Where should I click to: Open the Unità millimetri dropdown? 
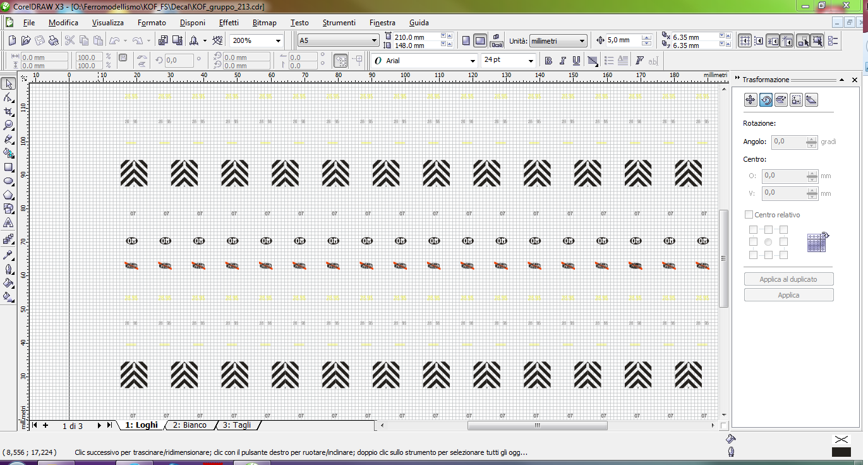click(x=582, y=40)
